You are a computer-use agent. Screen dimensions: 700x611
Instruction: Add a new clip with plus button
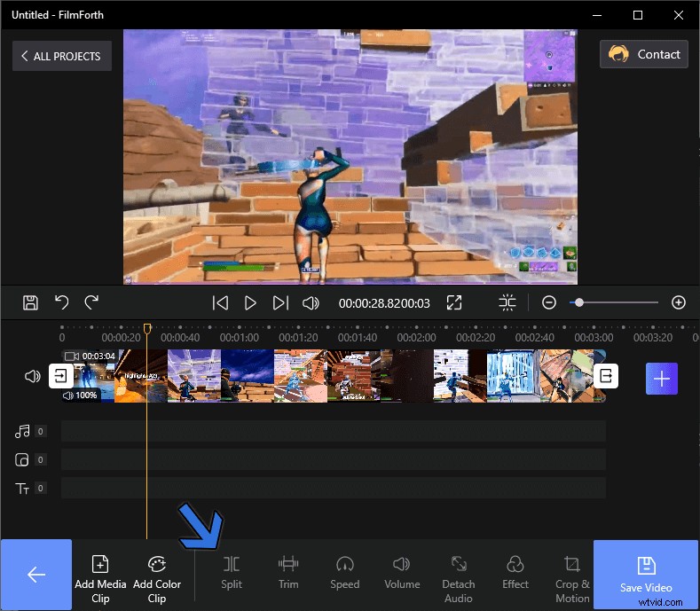(662, 379)
